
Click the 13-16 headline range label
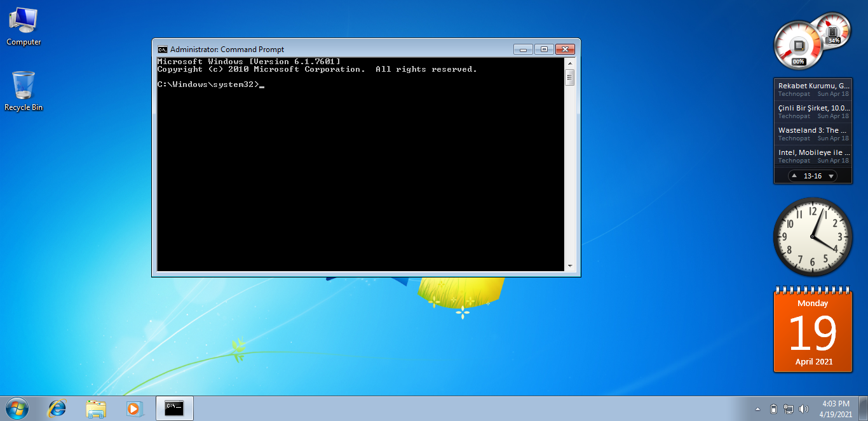813,176
